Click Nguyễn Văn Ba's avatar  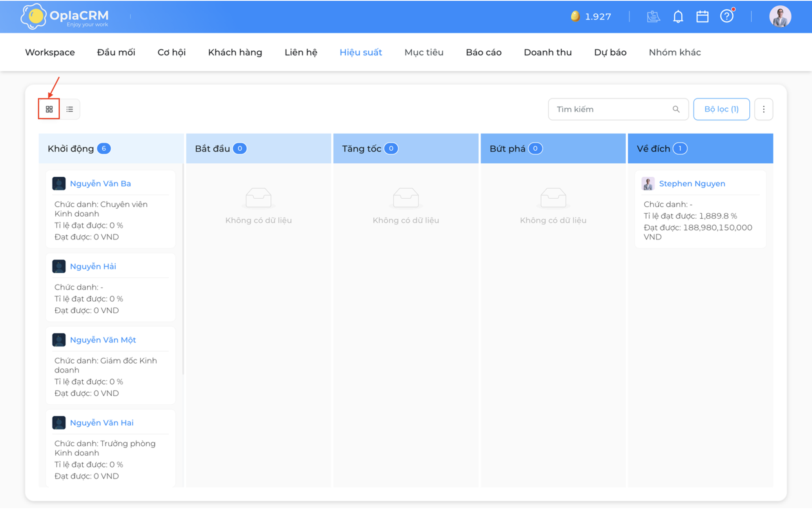(59, 184)
